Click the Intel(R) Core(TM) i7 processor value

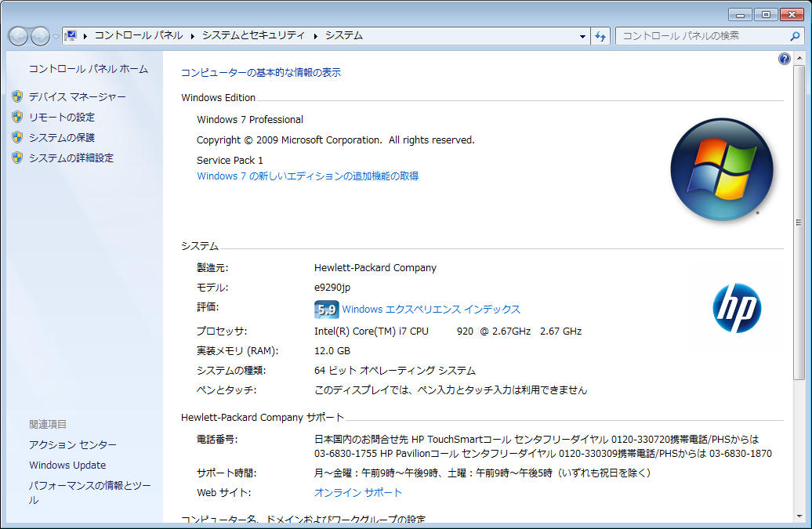pos(448,332)
